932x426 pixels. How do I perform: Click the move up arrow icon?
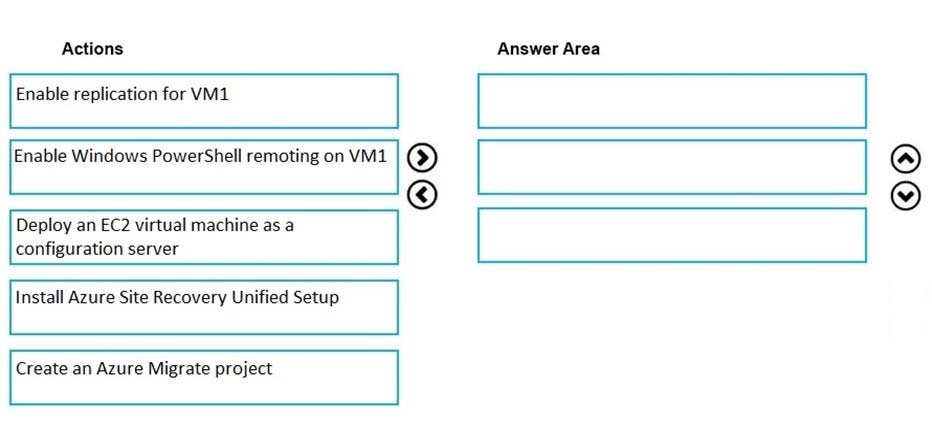pyautogui.click(x=905, y=159)
